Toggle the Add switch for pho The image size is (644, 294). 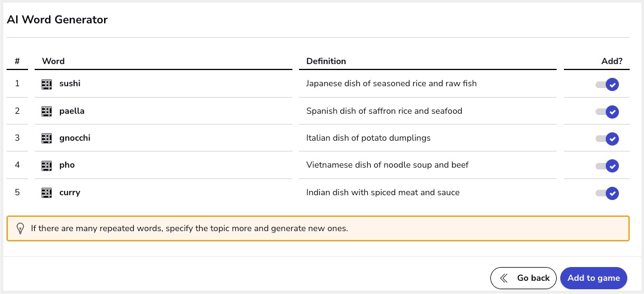click(x=607, y=166)
